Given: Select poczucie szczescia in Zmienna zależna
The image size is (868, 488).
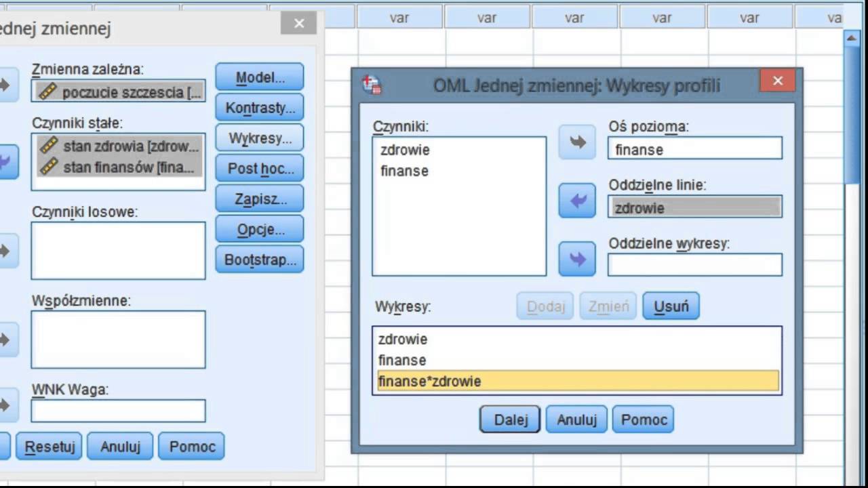Looking at the screenshot, I should [x=119, y=91].
